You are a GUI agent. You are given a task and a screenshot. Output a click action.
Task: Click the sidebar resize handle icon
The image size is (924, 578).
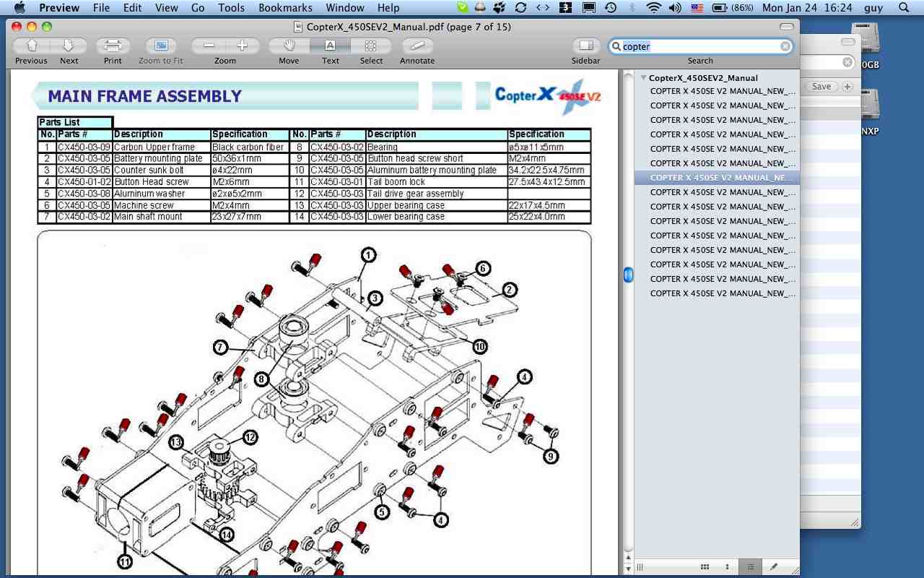click(640, 567)
